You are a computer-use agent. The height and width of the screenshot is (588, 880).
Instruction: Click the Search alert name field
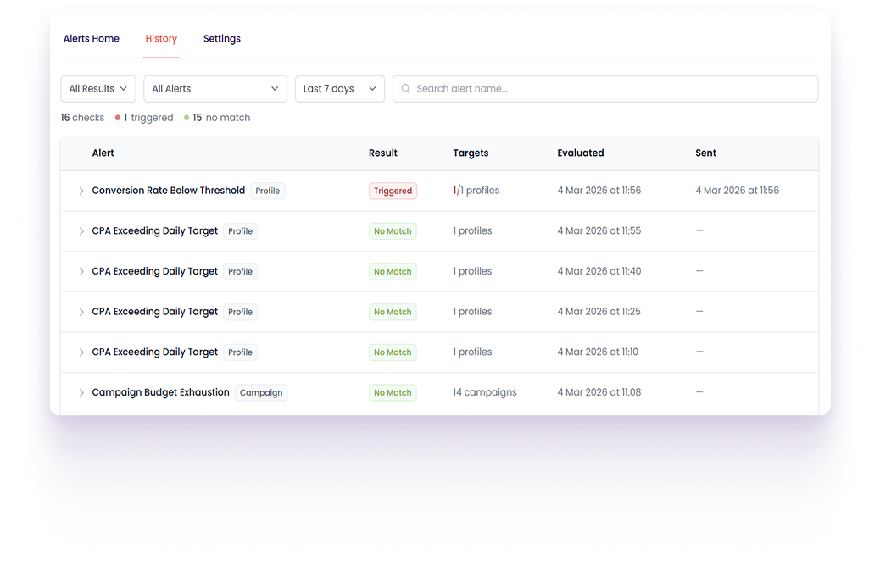(610, 89)
